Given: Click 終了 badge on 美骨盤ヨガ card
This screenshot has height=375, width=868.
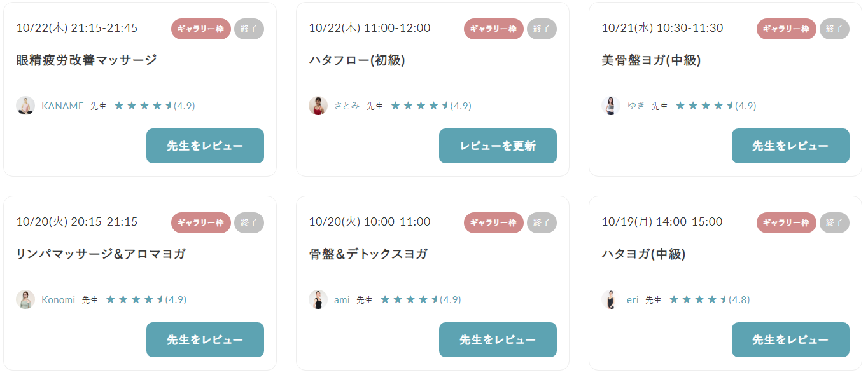Looking at the screenshot, I should 834,29.
